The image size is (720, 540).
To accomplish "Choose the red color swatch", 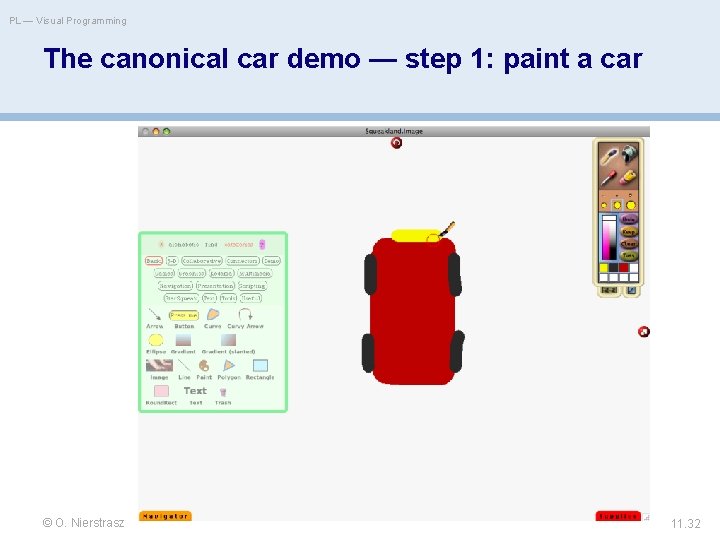I will coord(624,268).
